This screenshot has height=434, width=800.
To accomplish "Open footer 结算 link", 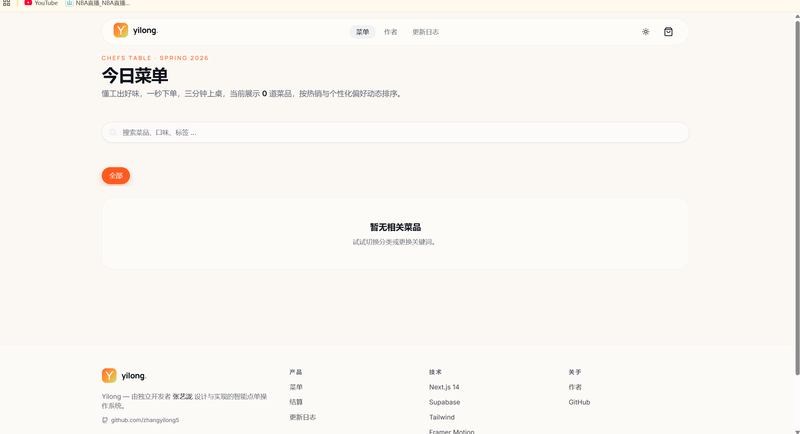I will tap(296, 402).
